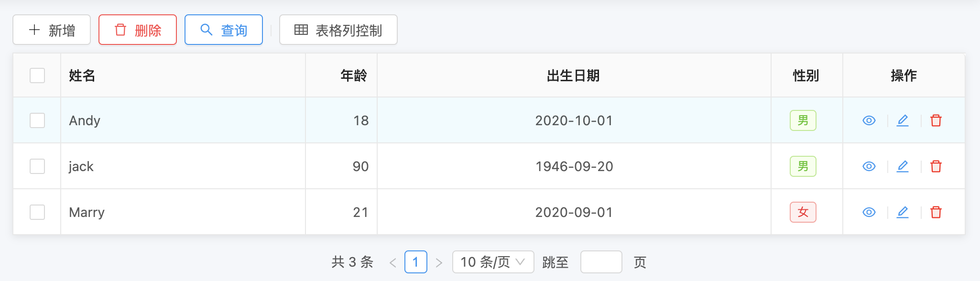The image size is (980, 281).
Task: View Andy's record via the eye icon
Action: 869,120
